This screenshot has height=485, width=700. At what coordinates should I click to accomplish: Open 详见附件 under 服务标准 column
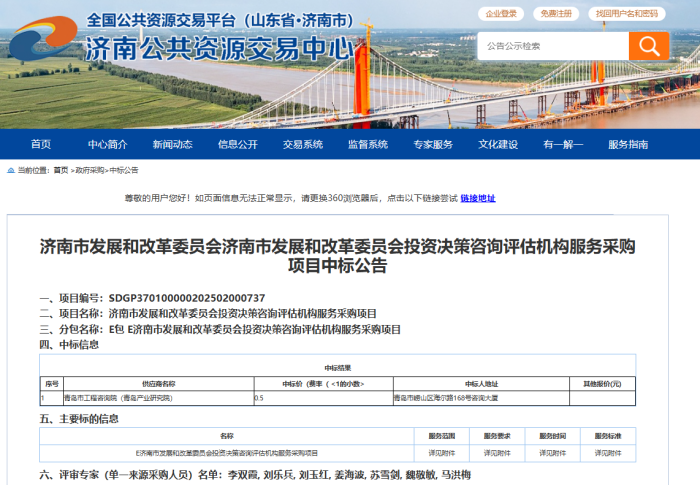[608, 453]
